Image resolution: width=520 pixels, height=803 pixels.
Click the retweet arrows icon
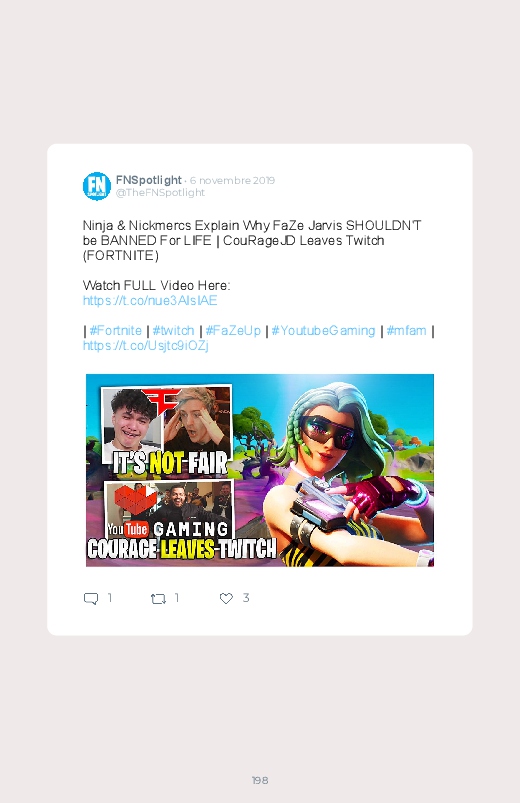pos(158,598)
